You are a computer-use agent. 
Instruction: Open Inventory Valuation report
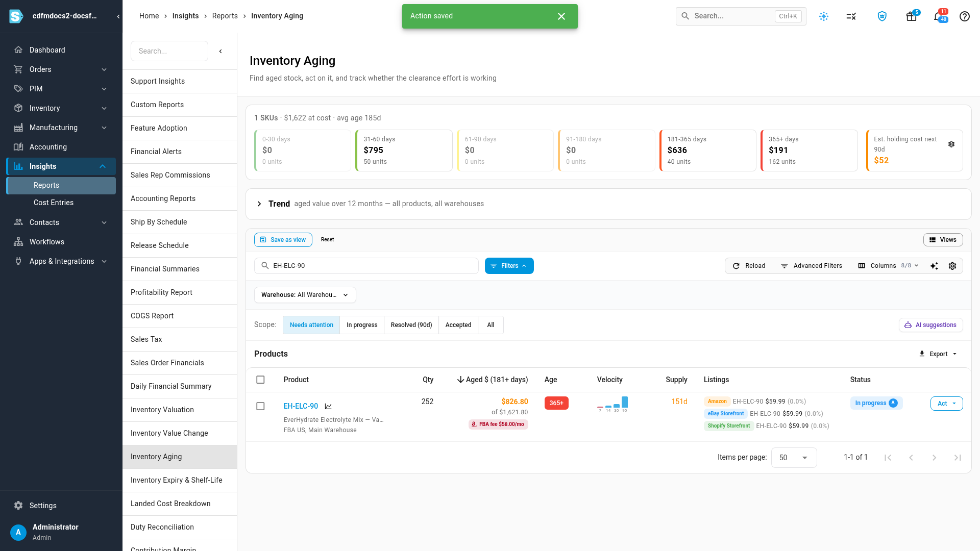pos(180,410)
